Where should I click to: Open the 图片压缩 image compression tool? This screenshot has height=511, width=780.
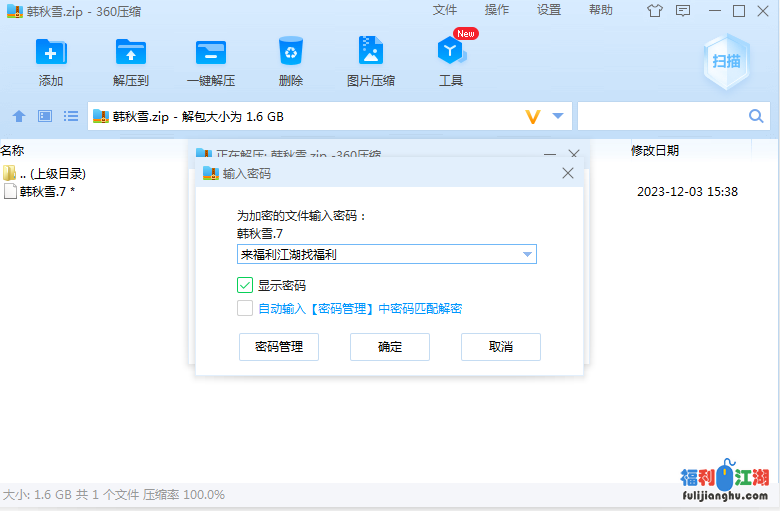(x=370, y=53)
